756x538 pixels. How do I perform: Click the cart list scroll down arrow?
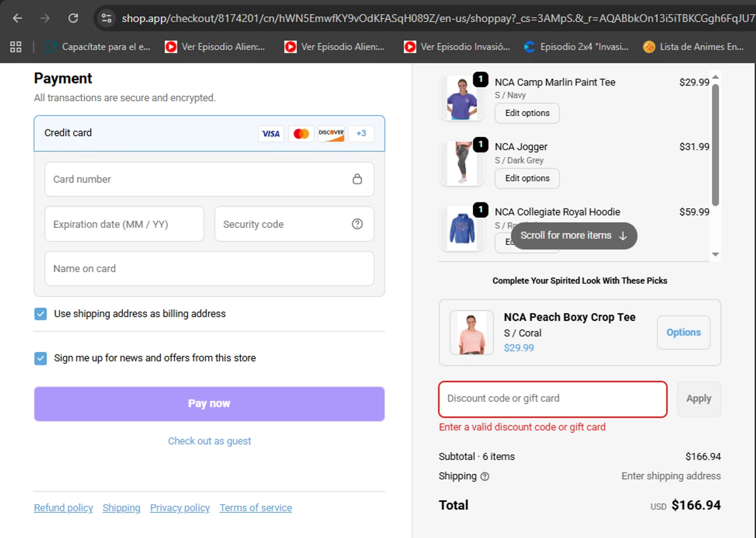click(715, 255)
